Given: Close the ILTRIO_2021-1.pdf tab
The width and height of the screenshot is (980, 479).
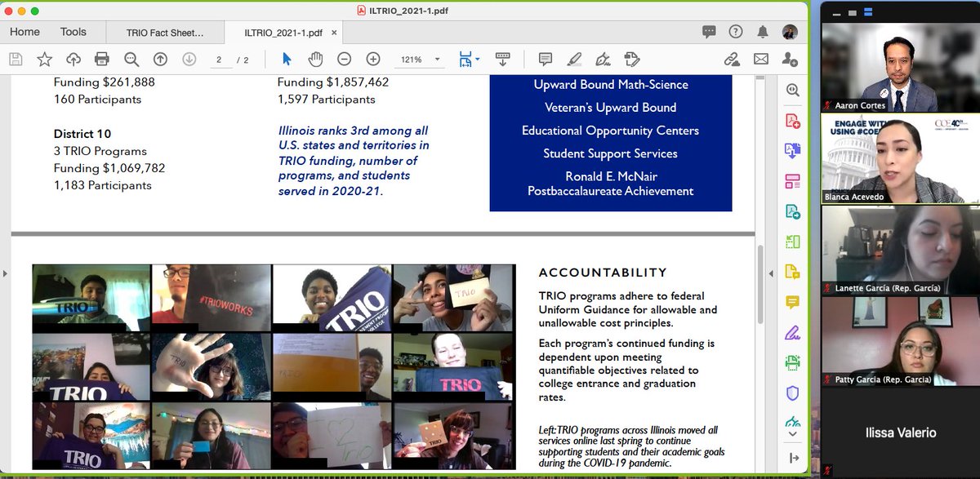Looking at the screenshot, I should coord(334,33).
